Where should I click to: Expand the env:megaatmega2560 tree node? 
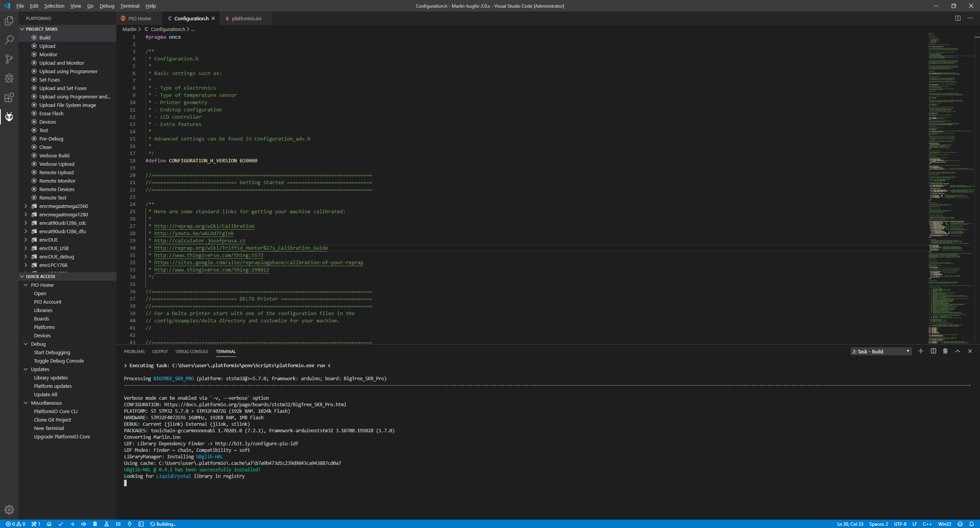pos(26,206)
